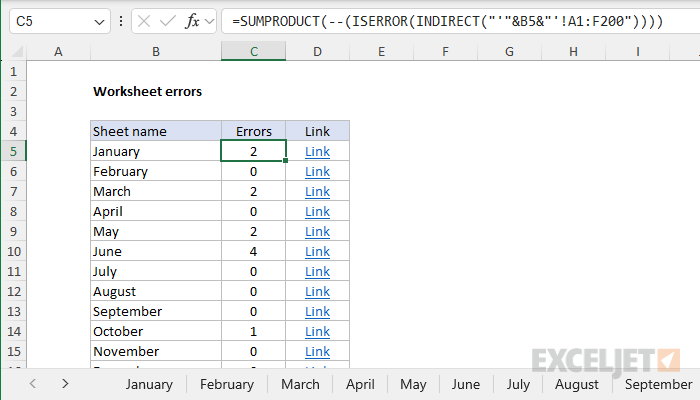Select the 'Link' header cell in row 4

point(317,131)
